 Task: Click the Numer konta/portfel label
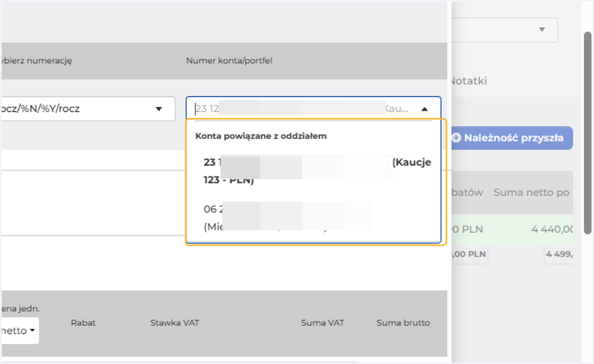pyautogui.click(x=229, y=61)
